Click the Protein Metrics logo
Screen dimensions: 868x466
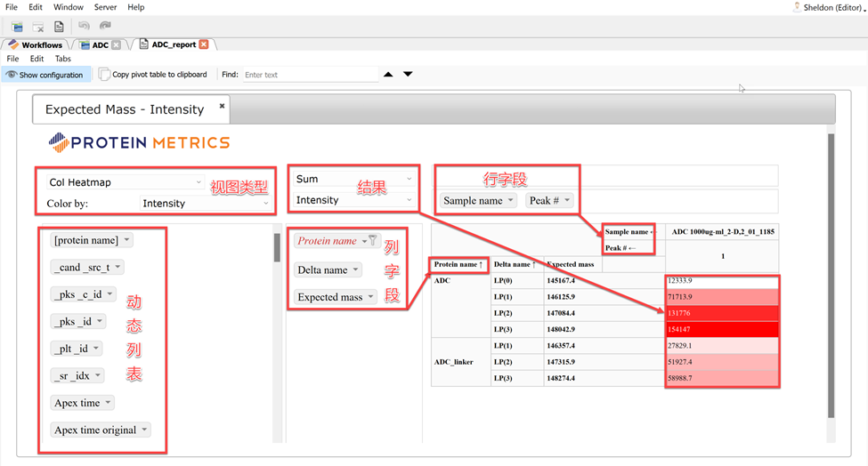coord(139,142)
